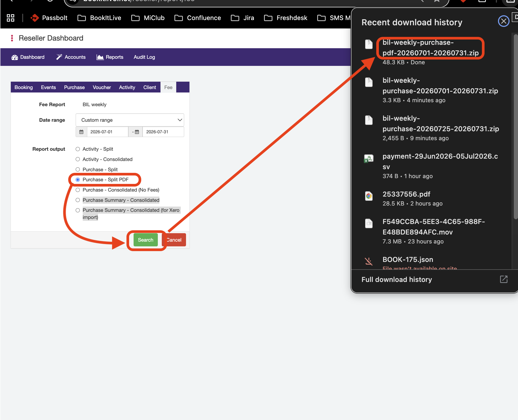Click the Chrome PDF icon for 25337556.pdf

369,196
